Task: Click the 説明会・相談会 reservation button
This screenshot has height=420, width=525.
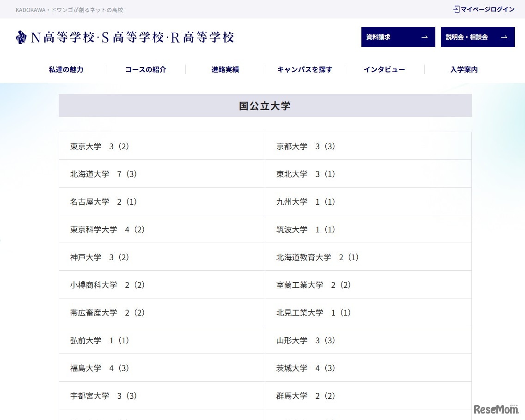Action: point(477,37)
